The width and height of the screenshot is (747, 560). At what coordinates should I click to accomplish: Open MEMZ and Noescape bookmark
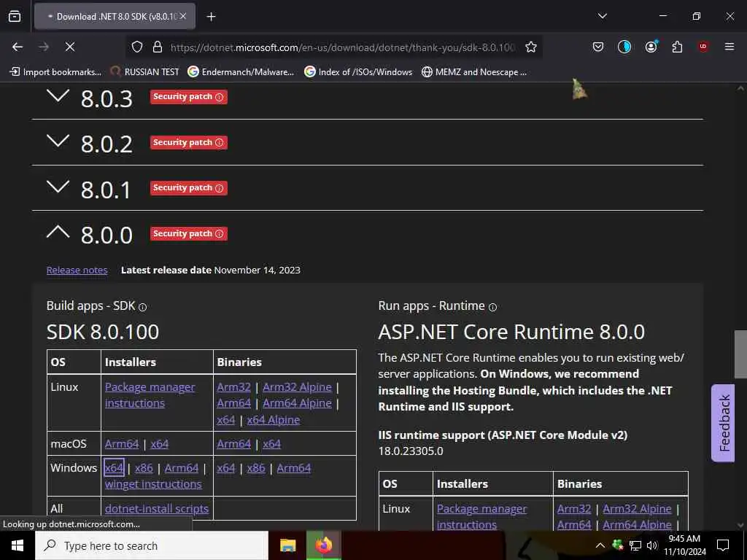click(474, 72)
